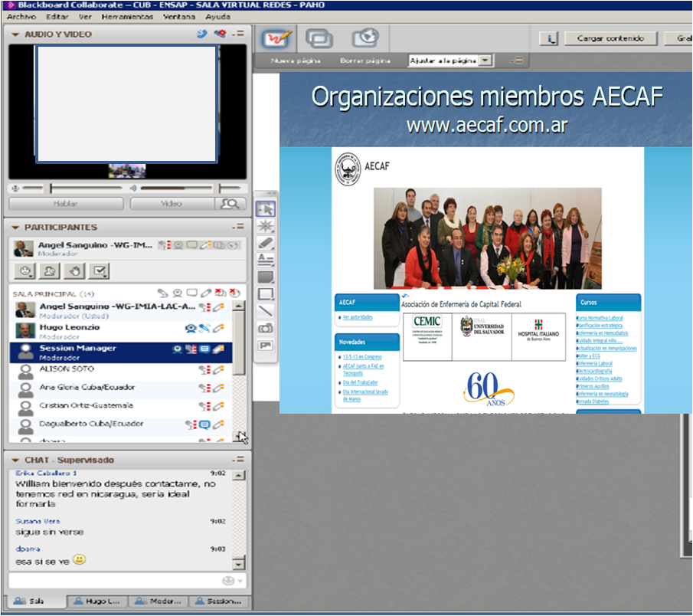The height and width of the screenshot is (616, 693).
Task: Select the text tool
Action: click(266, 260)
